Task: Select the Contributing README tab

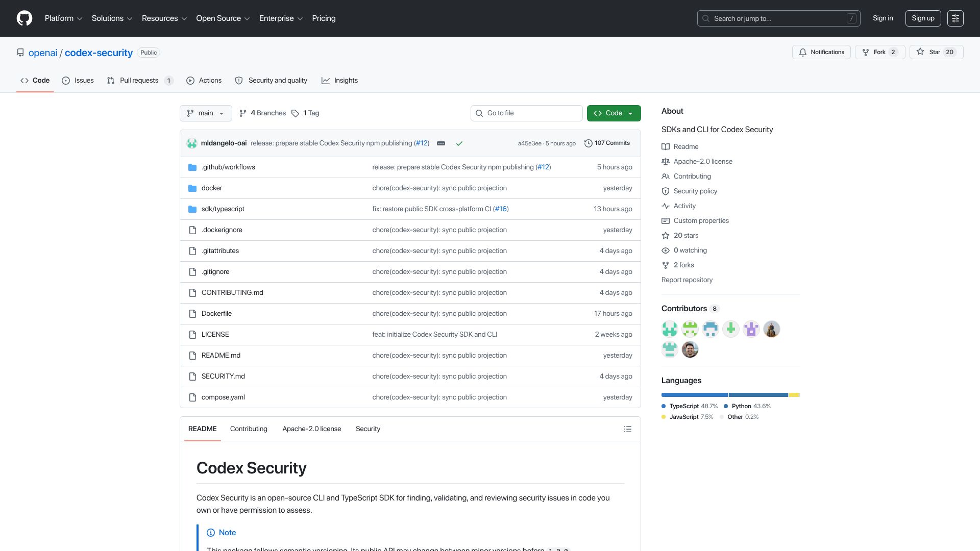Action: [x=249, y=429]
